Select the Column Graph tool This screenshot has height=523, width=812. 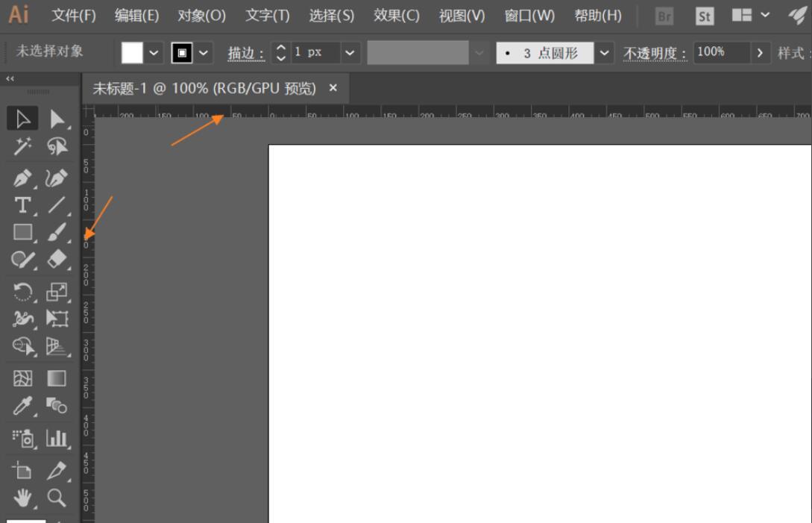(x=57, y=439)
